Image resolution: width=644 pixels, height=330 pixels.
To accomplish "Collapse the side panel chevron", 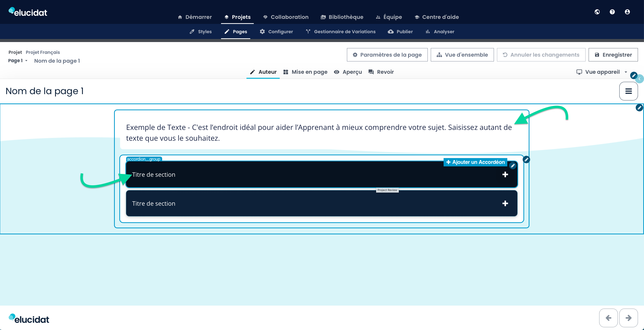I will [640, 79].
